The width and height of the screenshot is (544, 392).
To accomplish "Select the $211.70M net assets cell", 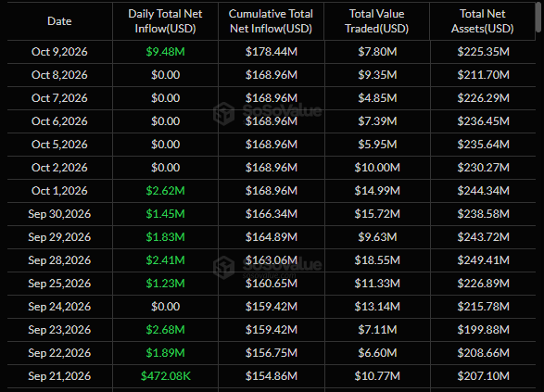I will tap(483, 75).
